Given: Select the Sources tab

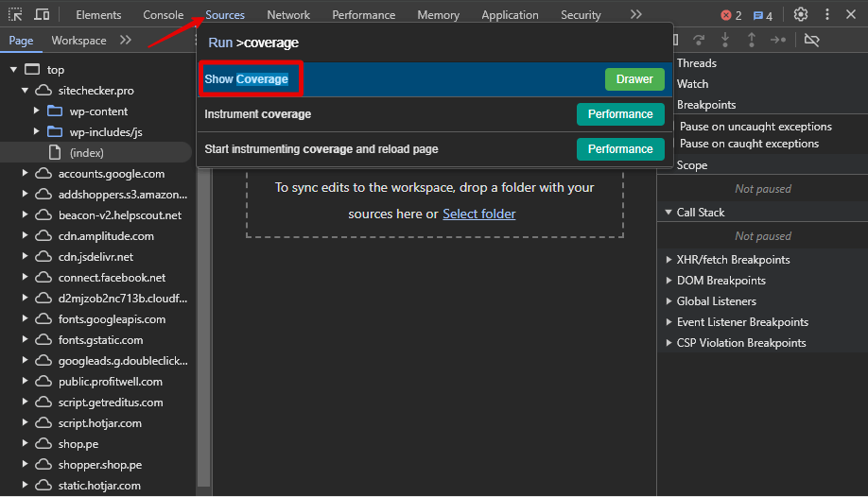Looking at the screenshot, I should tap(225, 15).
